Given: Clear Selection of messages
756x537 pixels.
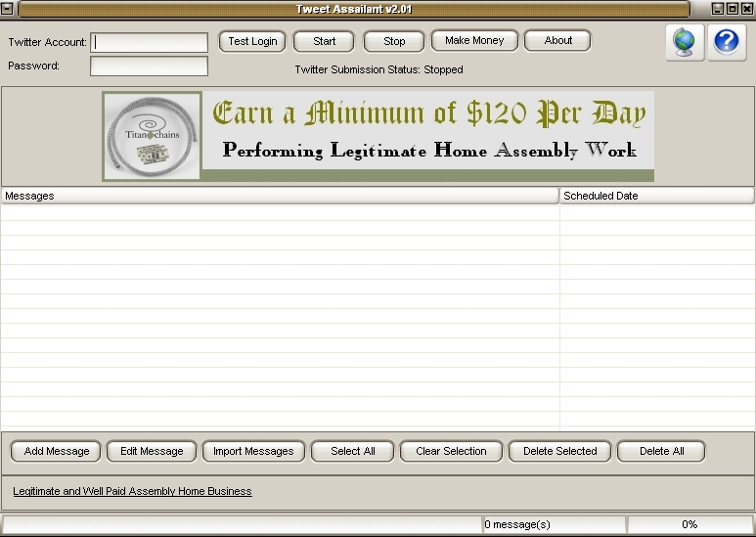Looking at the screenshot, I should point(451,451).
